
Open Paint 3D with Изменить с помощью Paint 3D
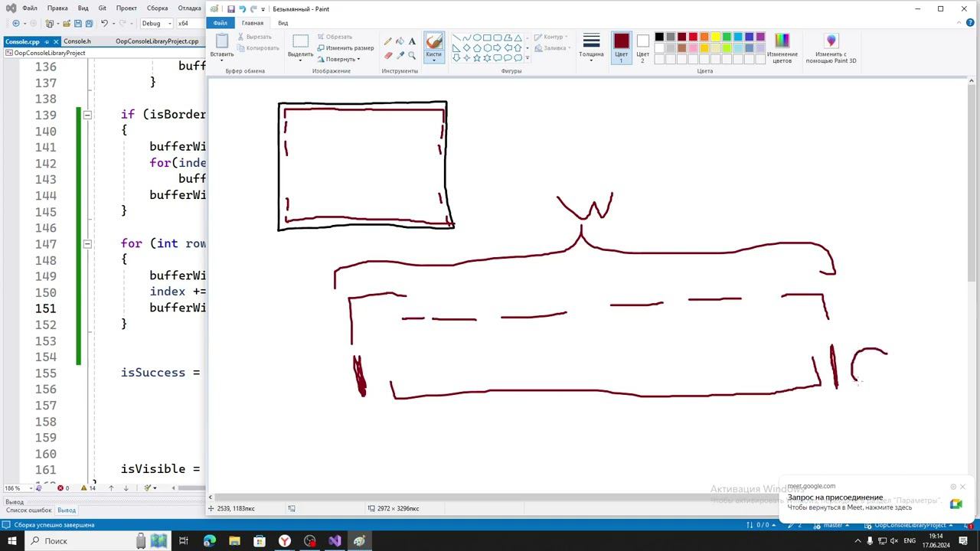831,48
